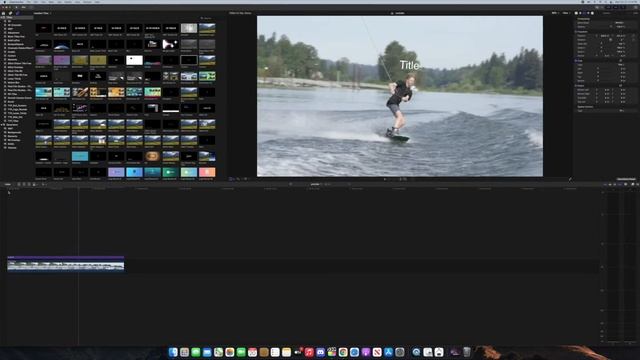The width and height of the screenshot is (640, 360).
Task: Collapse the Generators category in sidebar
Action: click(x=2, y=124)
